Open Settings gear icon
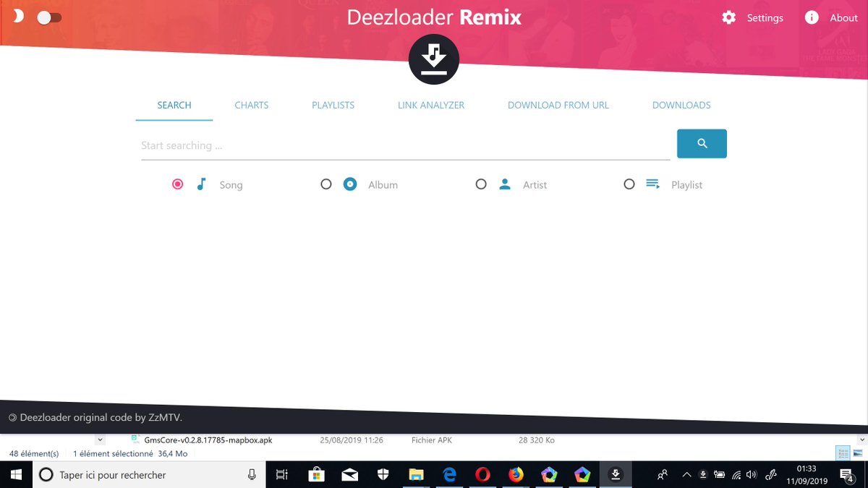 (729, 17)
